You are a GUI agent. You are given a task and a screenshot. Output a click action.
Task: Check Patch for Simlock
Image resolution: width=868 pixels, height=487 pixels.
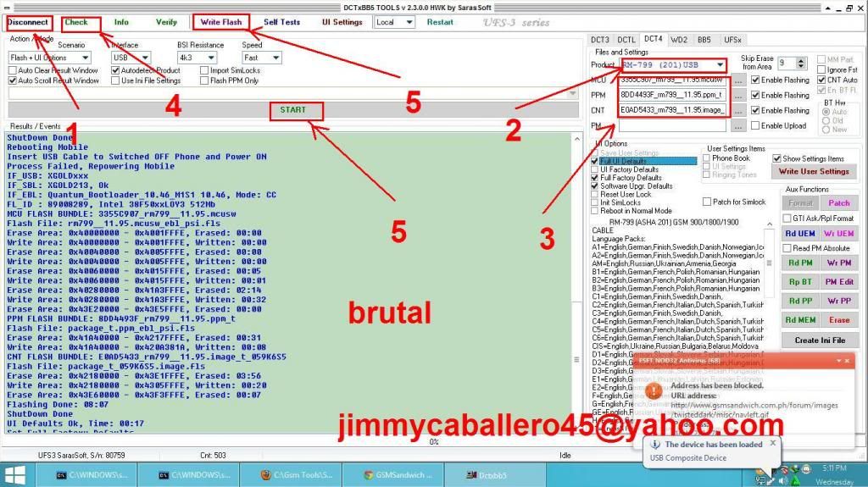click(x=707, y=202)
